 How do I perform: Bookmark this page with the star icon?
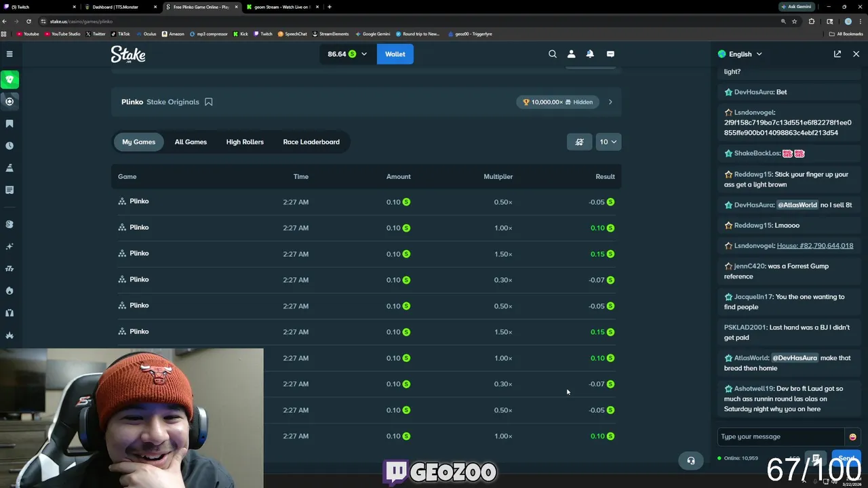(x=793, y=21)
